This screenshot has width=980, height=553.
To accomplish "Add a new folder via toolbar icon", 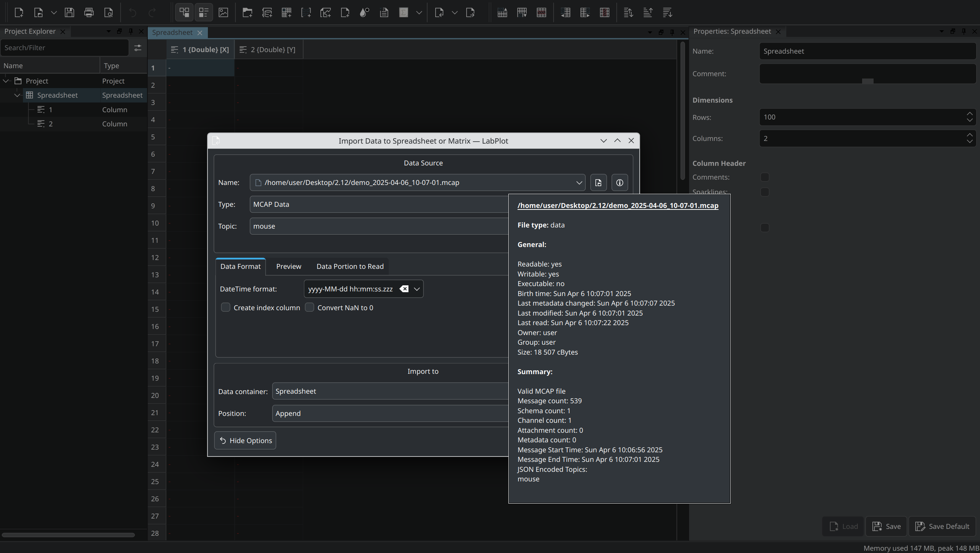I will (247, 13).
